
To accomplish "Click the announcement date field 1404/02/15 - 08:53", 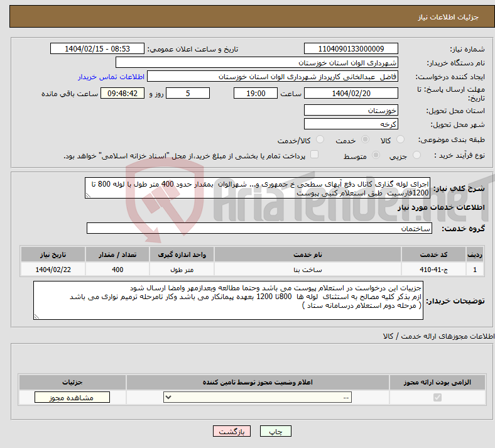I will [x=97, y=48].
